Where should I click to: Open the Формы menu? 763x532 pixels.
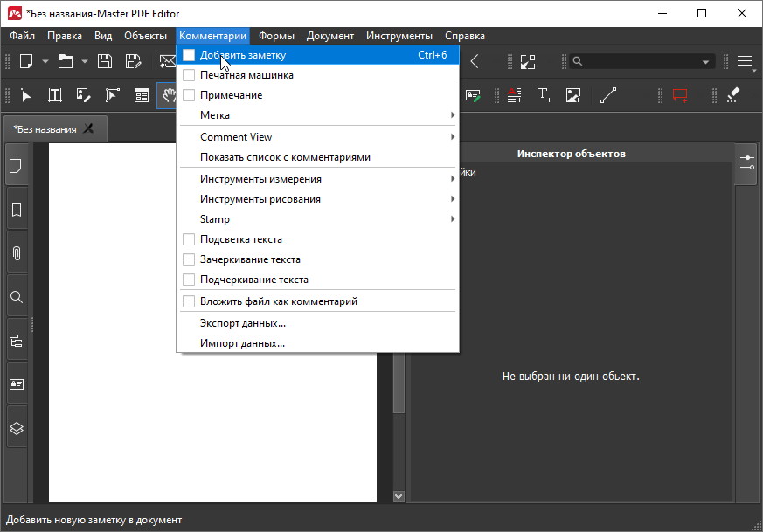pyautogui.click(x=276, y=36)
